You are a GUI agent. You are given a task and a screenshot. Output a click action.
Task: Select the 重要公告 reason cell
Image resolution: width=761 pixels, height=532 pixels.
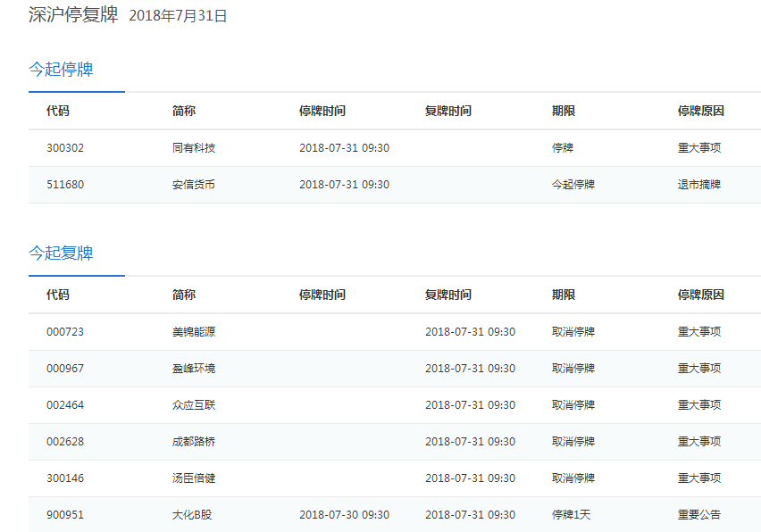point(698,515)
